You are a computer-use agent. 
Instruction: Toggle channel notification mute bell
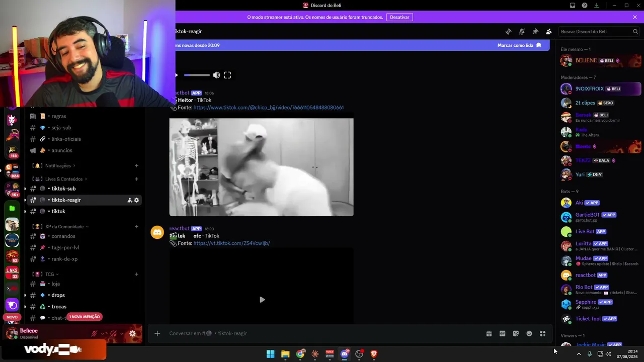click(522, 32)
